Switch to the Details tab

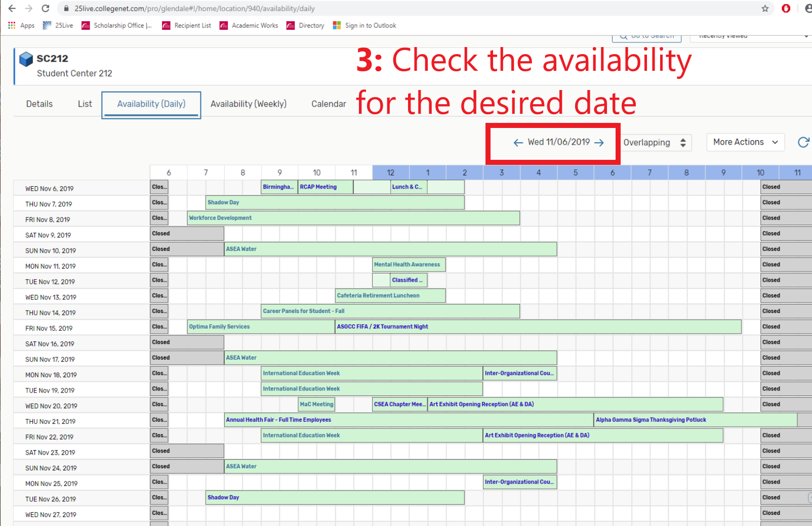(x=39, y=104)
